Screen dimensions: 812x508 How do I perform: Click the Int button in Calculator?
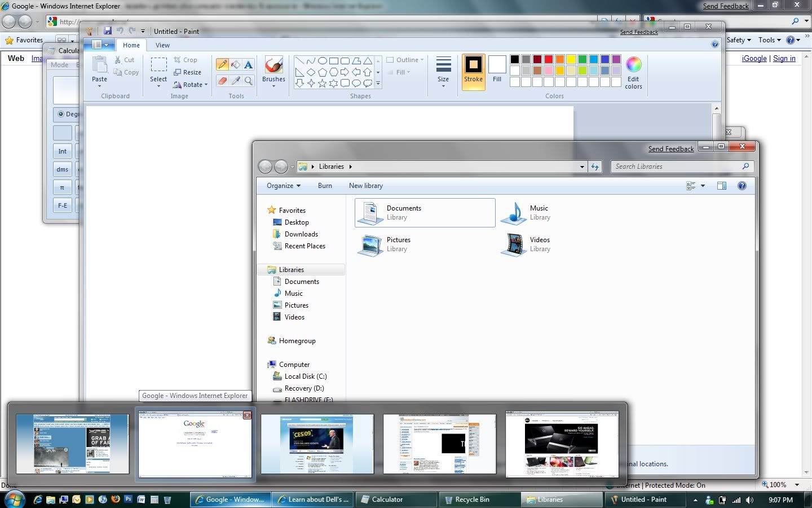click(x=62, y=151)
